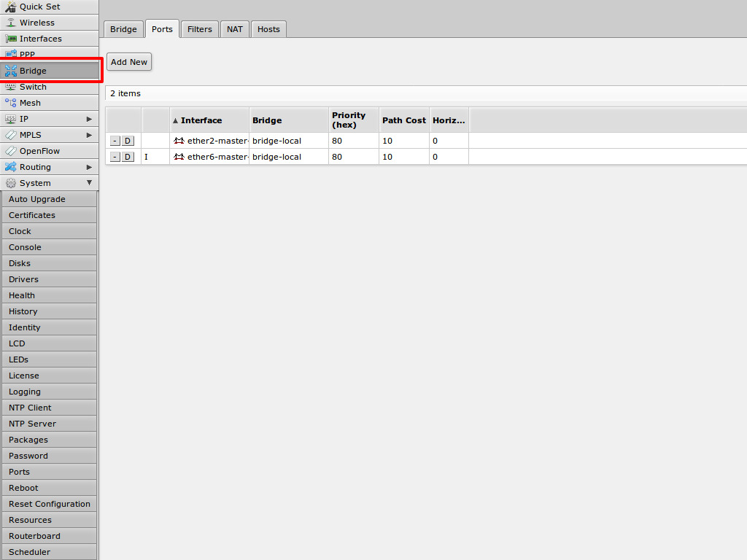Click the Interfaces card icon
The width and height of the screenshot is (747, 560).
[x=11, y=39]
